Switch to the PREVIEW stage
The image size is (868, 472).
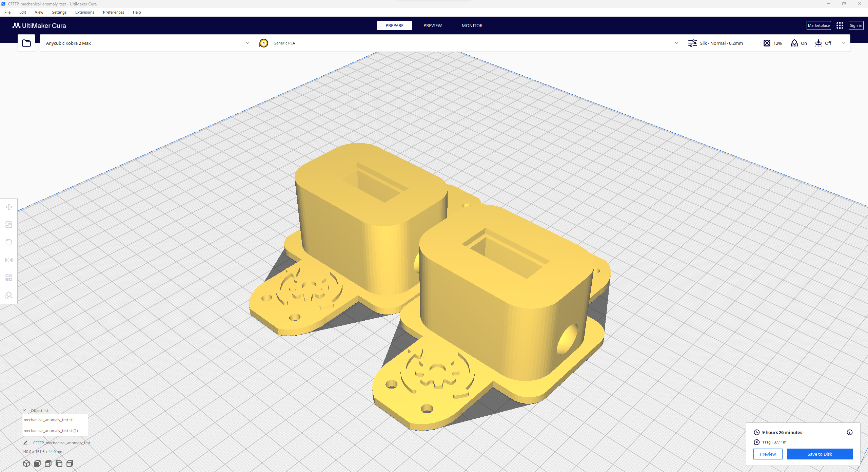pyautogui.click(x=433, y=25)
